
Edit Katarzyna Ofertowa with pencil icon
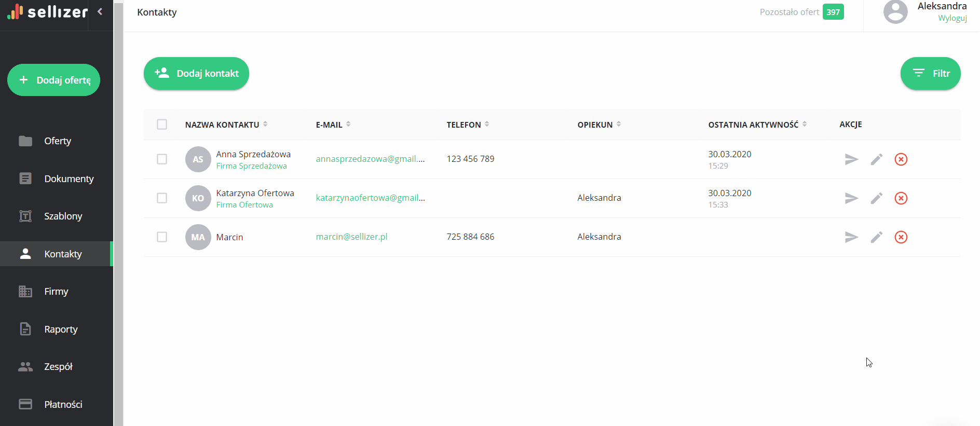876,198
